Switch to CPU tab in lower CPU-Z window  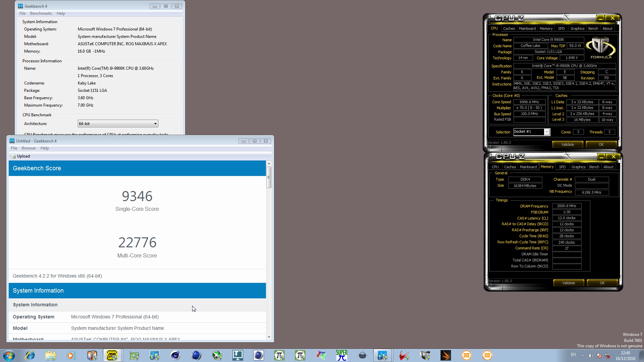495,167
